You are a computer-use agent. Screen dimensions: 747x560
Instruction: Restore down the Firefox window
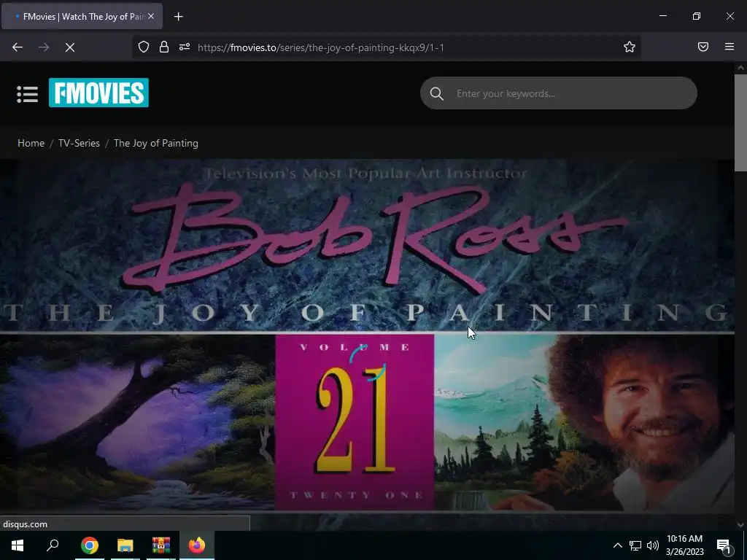point(697,16)
